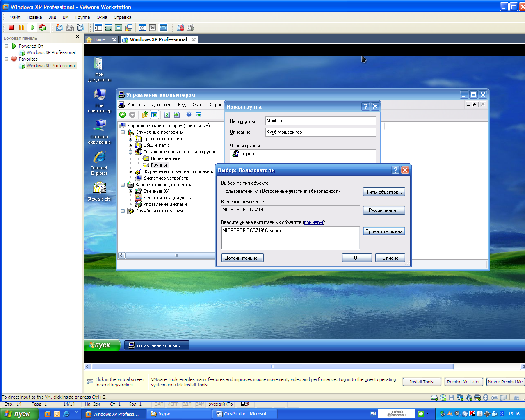Select Мой компьютер desktop icon in the VM
Screen dimensions: 525x420
[99, 100]
